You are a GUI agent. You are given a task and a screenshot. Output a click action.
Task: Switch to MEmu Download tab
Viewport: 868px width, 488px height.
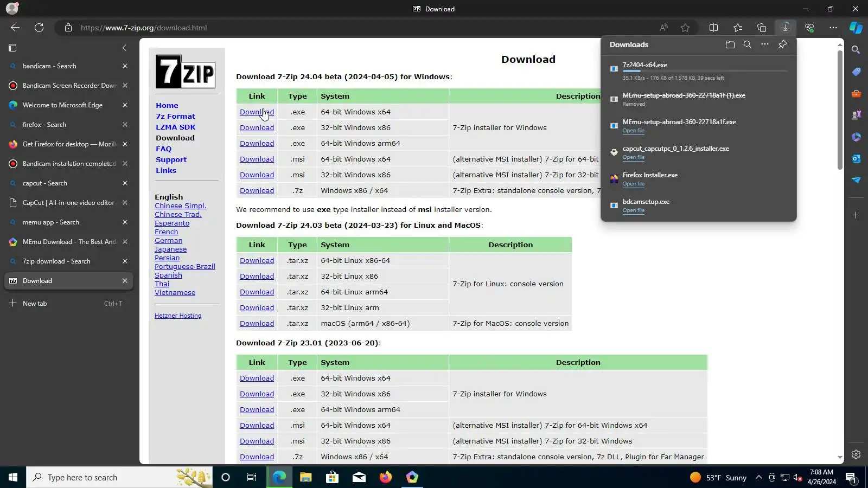(68, 242)
